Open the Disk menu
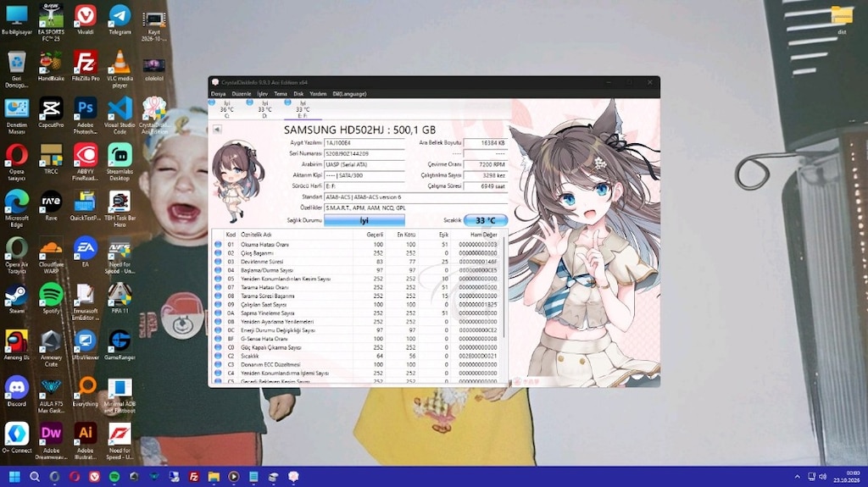 (x=298, y=94)
